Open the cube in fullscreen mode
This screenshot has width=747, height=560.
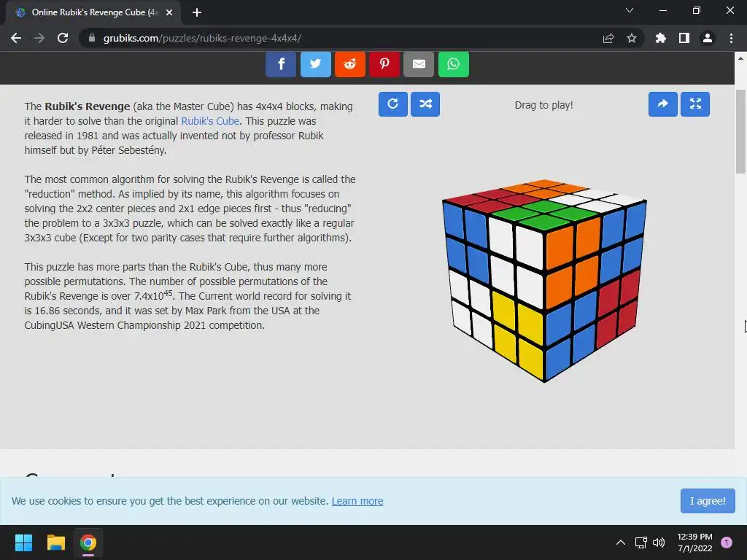click(695, 104)
